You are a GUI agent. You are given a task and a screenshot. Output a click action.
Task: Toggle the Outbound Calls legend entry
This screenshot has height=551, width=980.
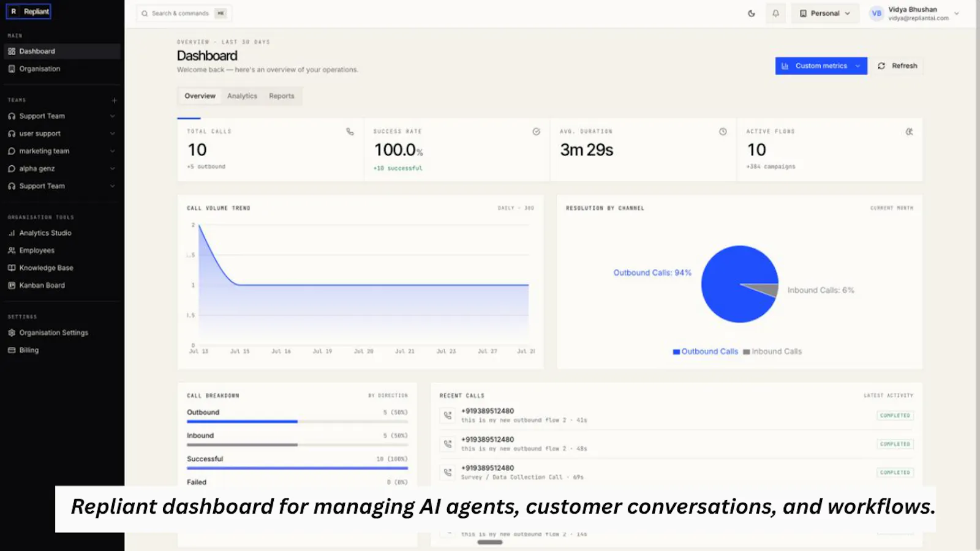click(x=706, y=351)
